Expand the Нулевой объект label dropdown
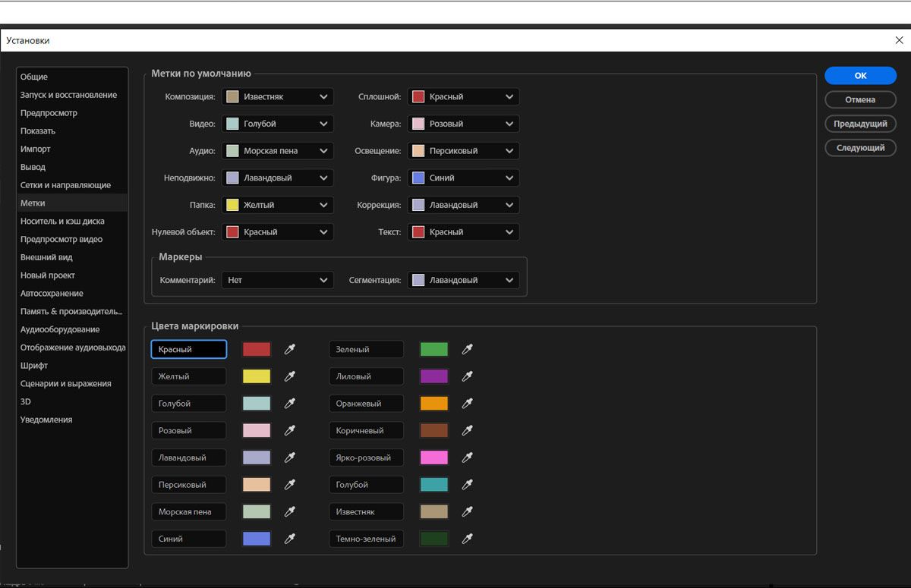Viewport: 911px width, 588px height. point(278,232)
